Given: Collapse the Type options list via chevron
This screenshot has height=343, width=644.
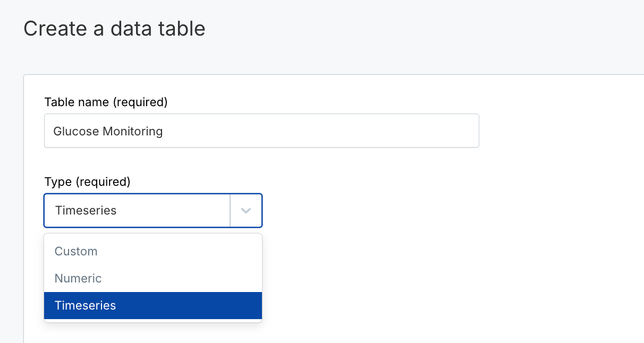Looking at the screenshot, I should point(245,211).
